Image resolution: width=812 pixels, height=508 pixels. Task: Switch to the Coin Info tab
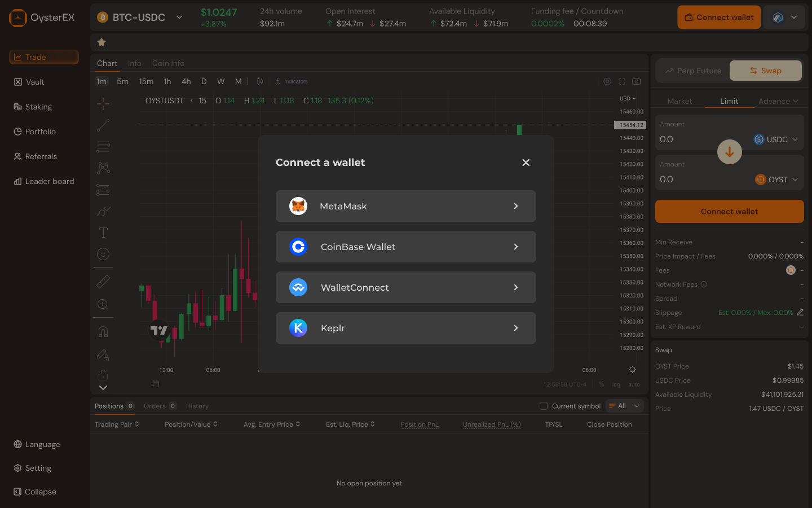click(x=168, y=63)
